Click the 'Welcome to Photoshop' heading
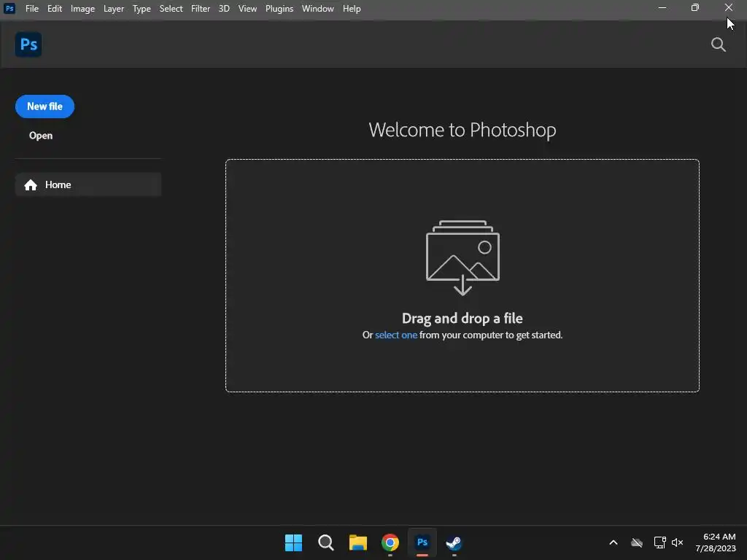 tap(462, 130)
